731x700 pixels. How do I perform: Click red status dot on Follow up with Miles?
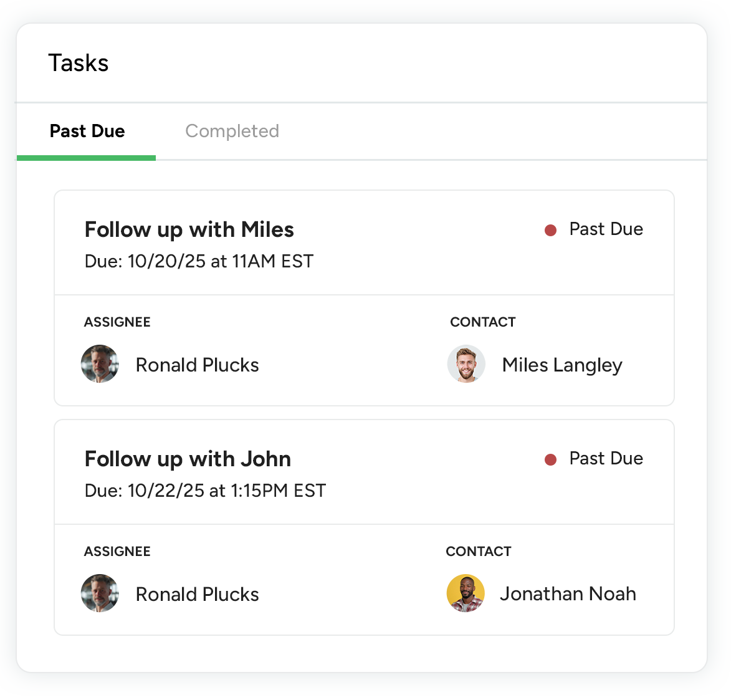pos(550,231)
